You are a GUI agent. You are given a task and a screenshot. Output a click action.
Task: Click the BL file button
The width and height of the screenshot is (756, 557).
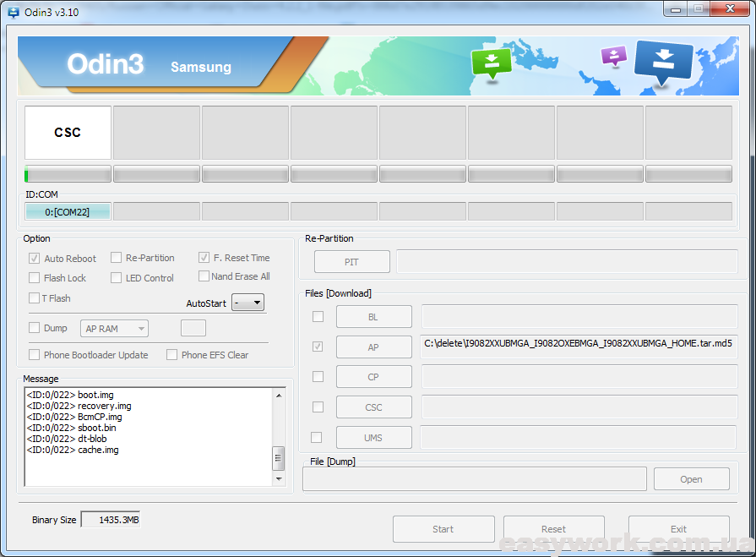(373, 317)
